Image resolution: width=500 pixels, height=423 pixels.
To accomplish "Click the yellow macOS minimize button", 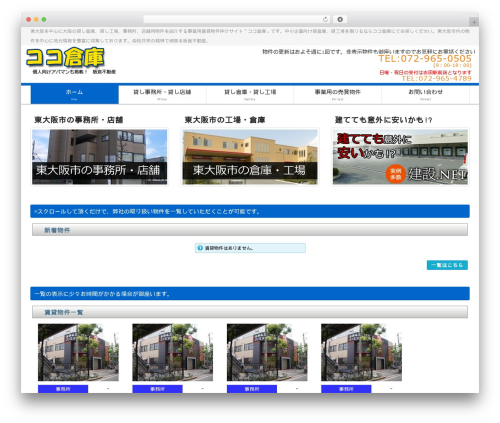I will click(36, 20).
